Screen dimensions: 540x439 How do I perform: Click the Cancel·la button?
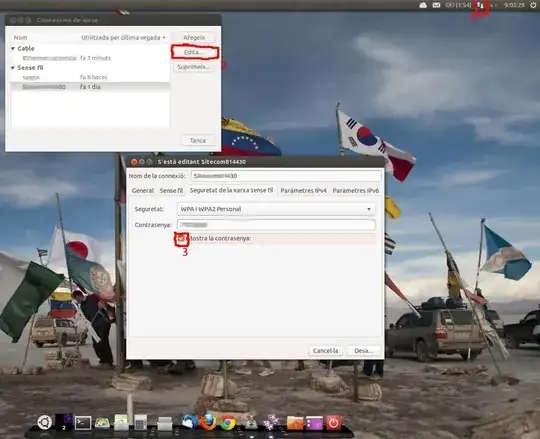[x=325, y=351]
